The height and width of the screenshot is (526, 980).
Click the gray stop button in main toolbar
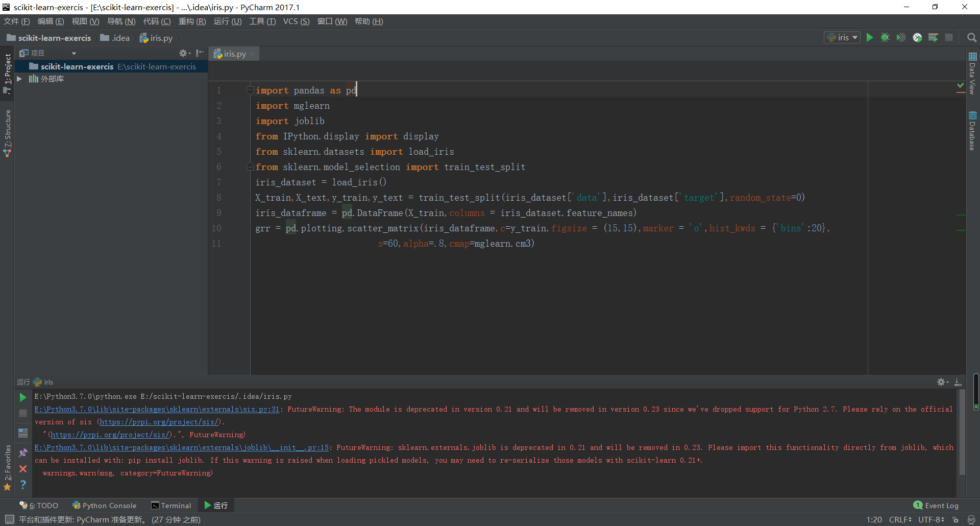pyautogui.click(x=949, y=37)
